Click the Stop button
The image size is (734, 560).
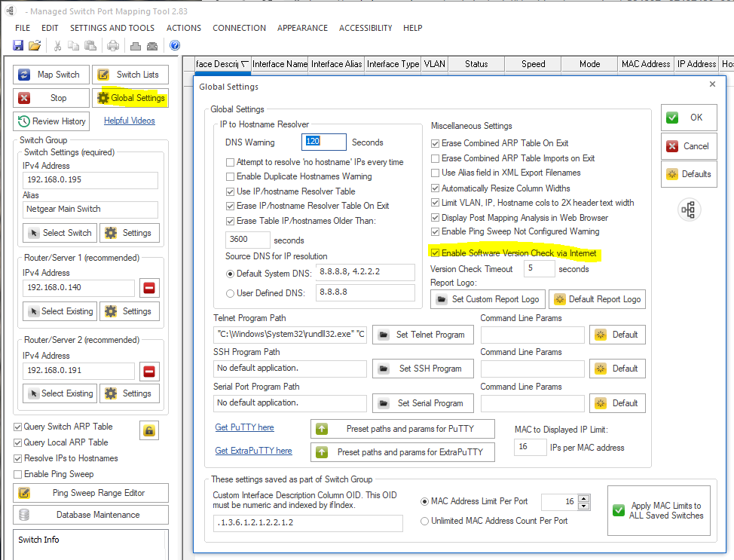point(51,98)
